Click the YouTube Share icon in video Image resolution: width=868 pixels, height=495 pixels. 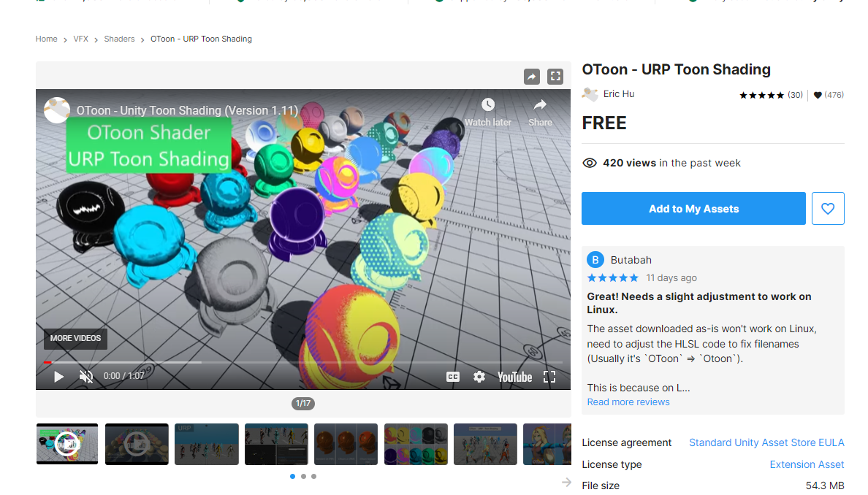tap(540, 105)
